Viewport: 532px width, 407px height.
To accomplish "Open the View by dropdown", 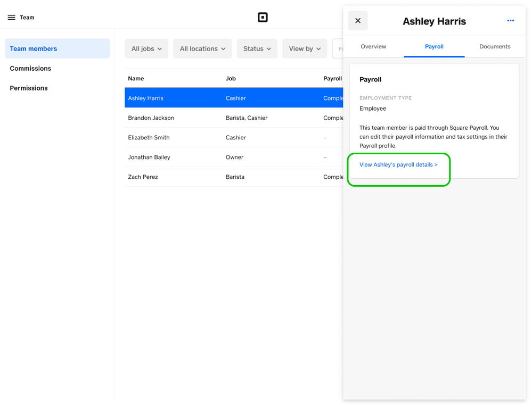I will [x=305, y=48].
